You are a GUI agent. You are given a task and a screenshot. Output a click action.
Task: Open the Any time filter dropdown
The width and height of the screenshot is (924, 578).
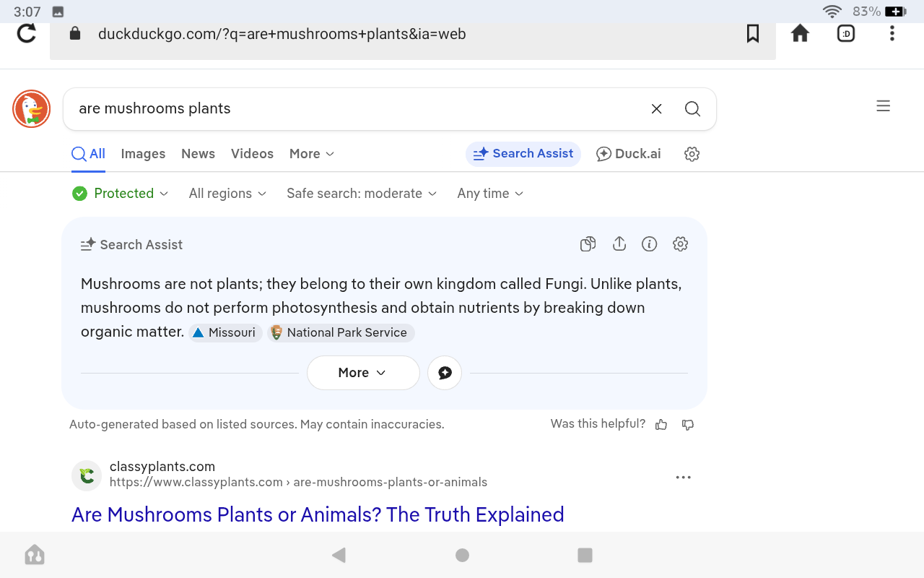click(x=490, y=194)
